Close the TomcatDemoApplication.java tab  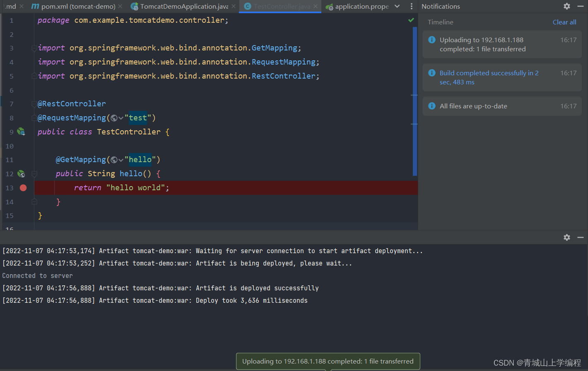234,6
